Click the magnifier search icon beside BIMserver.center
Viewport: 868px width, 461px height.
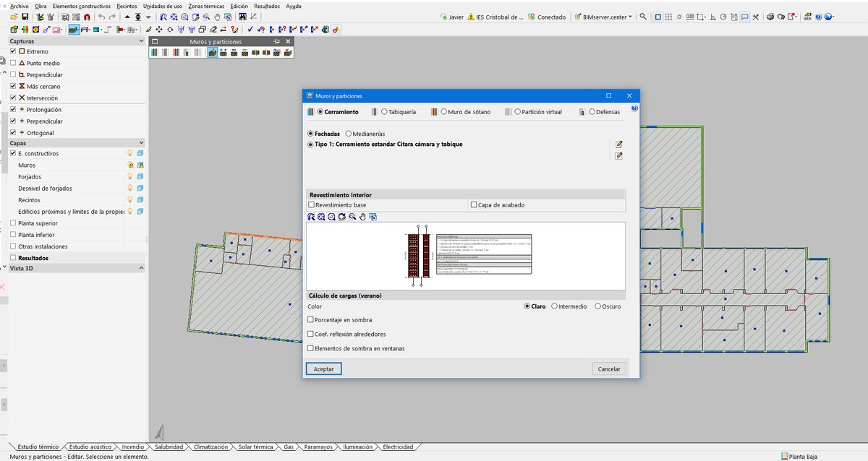[x=643, y=17]
